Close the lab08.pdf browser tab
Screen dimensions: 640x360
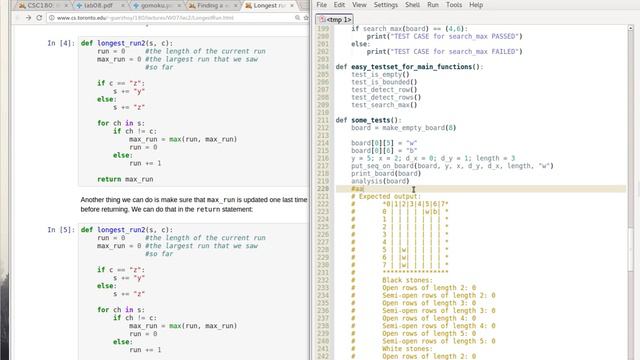tap(122, 6)
